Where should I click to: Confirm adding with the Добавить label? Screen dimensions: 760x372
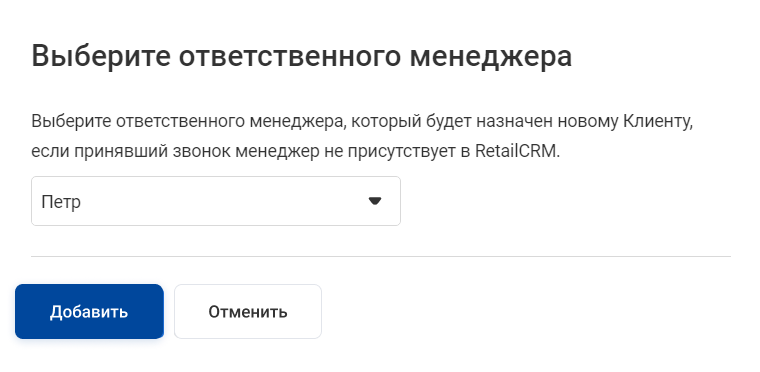click(89, 312)
